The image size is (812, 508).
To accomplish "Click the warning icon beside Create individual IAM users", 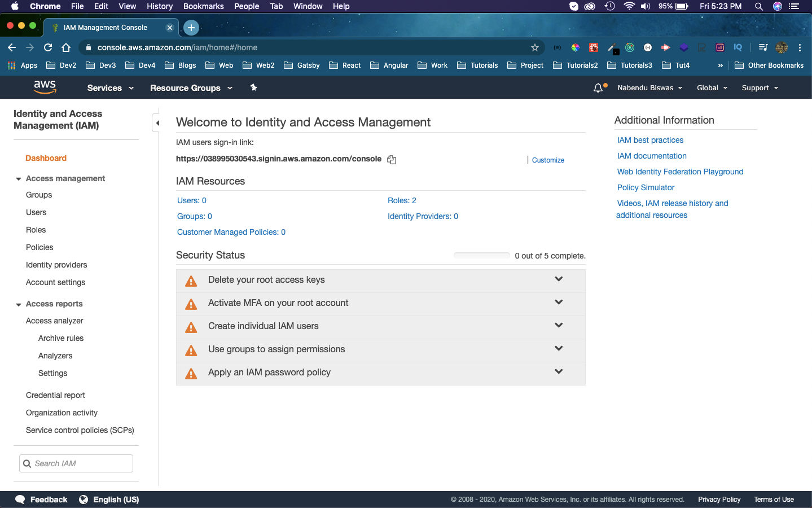I will [191, 327].
